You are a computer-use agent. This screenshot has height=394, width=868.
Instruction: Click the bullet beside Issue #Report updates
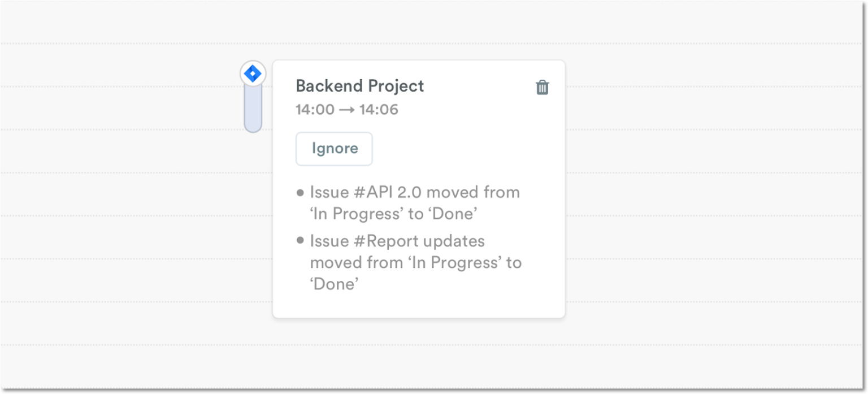pos(300,241)
